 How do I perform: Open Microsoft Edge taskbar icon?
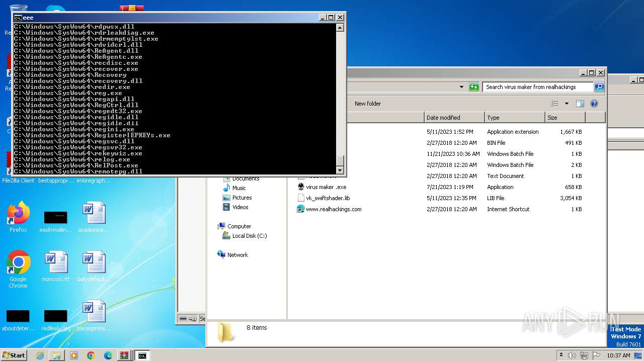click(108, 355)
